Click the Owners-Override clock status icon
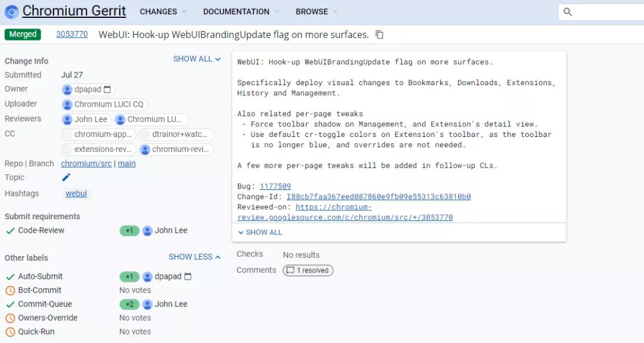This screenshot has width=644, height=343. [x=10, y=318]
